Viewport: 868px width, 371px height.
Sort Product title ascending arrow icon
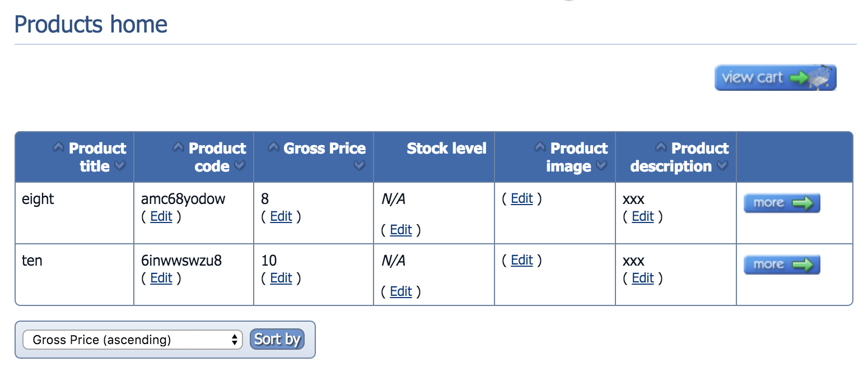pos(58,148)
